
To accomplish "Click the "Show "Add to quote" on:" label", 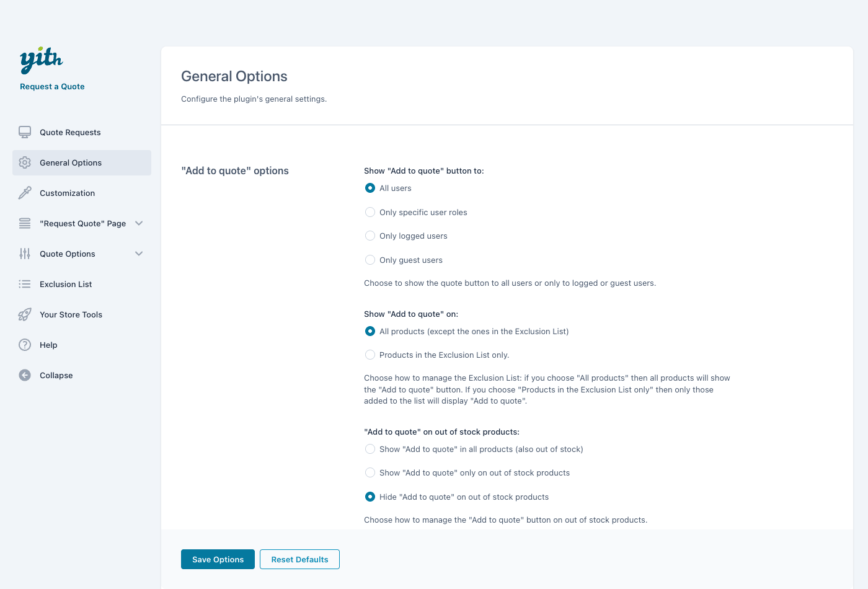I will [411, 314].
